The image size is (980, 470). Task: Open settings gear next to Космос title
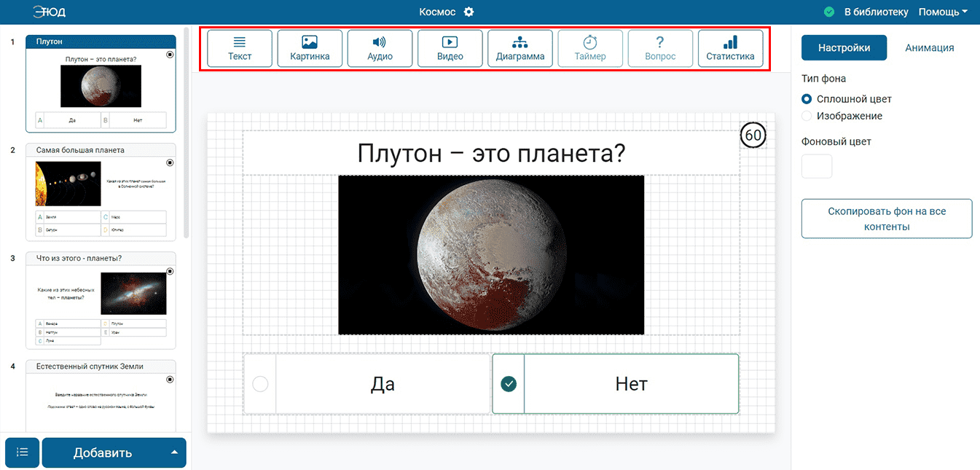tap(469, 12)
